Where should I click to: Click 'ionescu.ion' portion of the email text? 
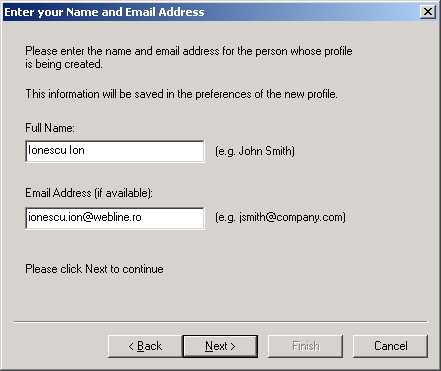53,217
